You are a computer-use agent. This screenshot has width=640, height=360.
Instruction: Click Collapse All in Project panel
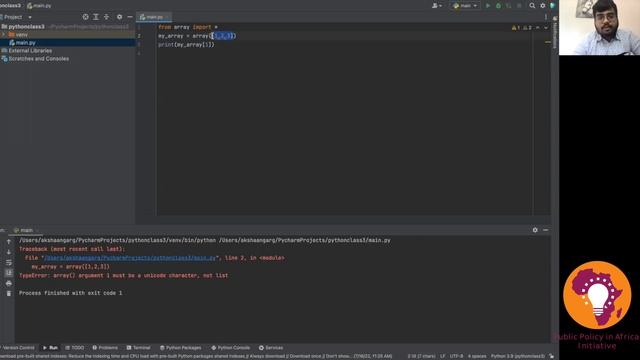107,17
